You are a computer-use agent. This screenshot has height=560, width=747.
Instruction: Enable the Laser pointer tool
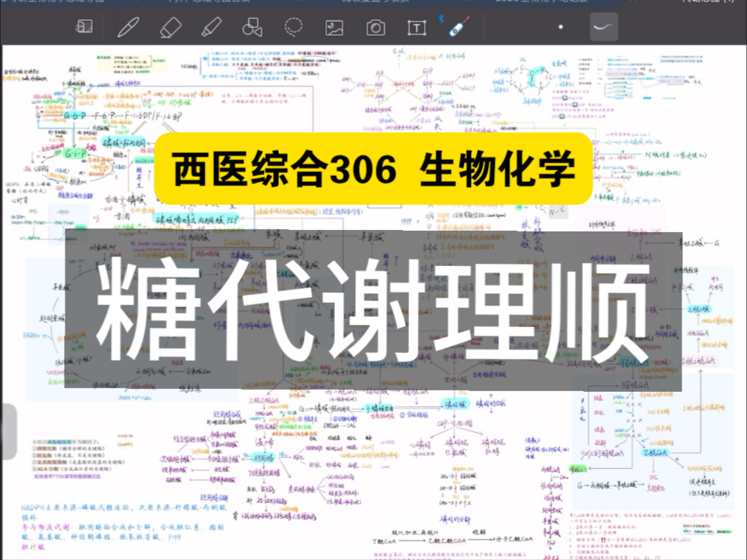click(457, 27)
